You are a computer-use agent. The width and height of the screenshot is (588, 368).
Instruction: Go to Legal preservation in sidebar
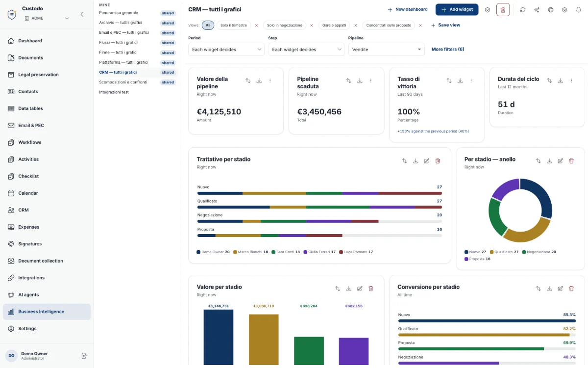47,75
